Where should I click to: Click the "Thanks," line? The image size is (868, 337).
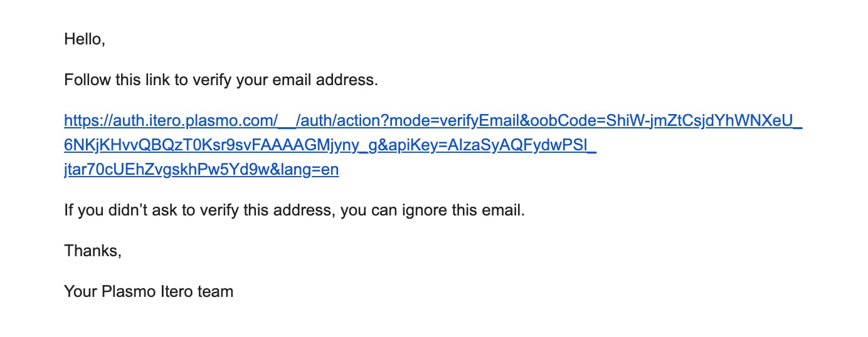tap(92, 251)
